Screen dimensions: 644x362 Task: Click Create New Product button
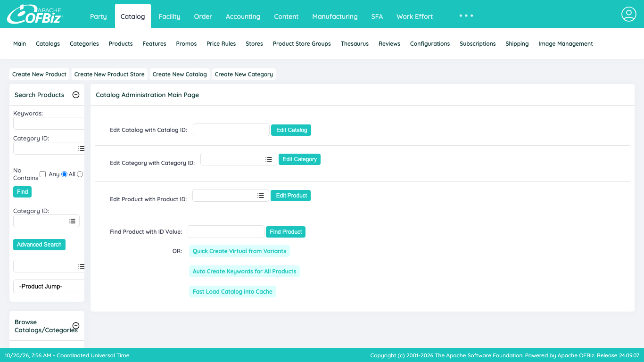click(x=39, y=74)
